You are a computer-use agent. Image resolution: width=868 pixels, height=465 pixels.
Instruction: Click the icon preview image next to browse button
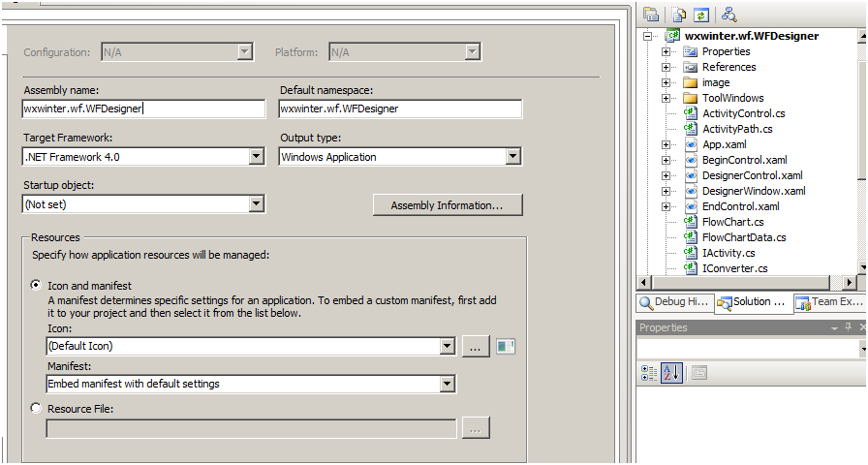pos(506,347)
